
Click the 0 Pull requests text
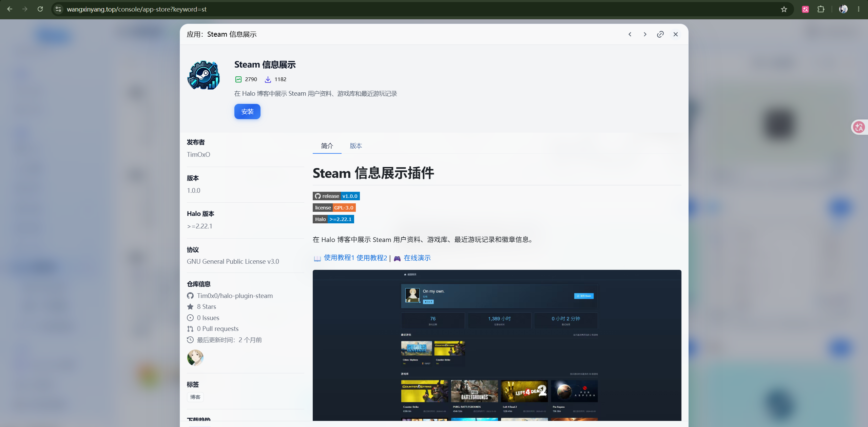(x=218, y=329)
